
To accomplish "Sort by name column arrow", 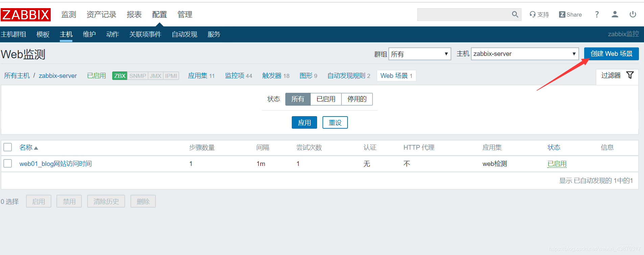I will coord(36,148).
